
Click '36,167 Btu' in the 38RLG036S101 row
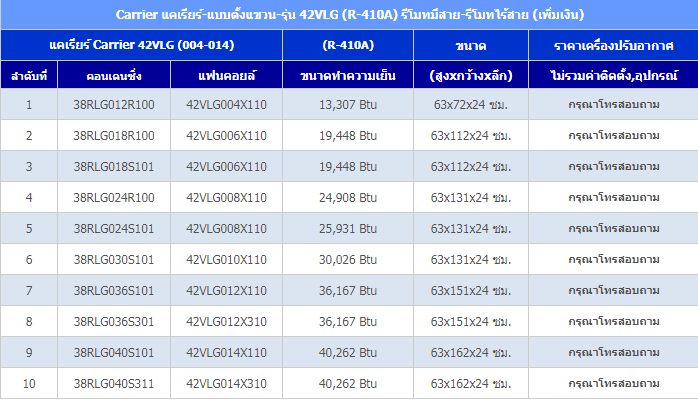click(x=348, y=290)
